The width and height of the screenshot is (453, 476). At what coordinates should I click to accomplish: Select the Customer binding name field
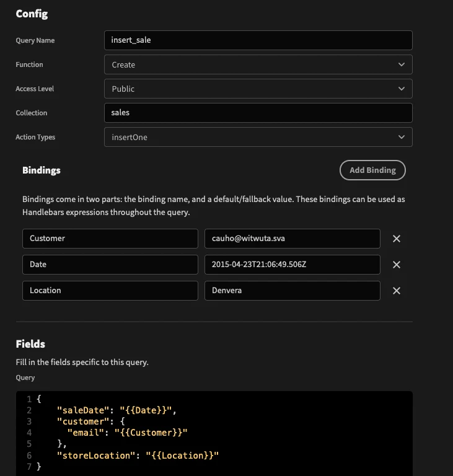click(x=110, y=239)
